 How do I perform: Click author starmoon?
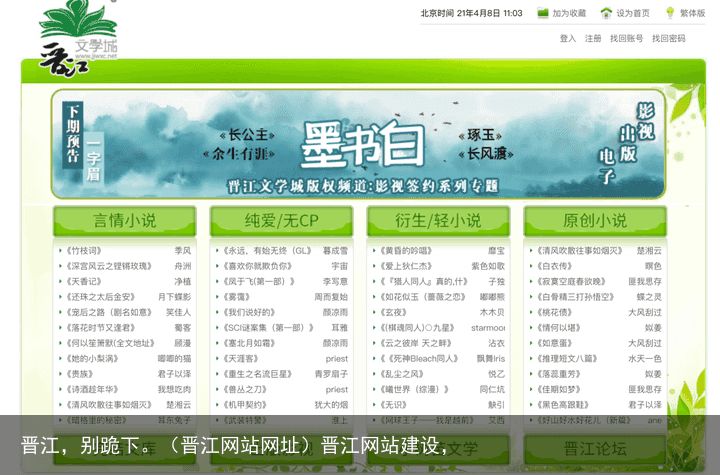coord(488,328)
